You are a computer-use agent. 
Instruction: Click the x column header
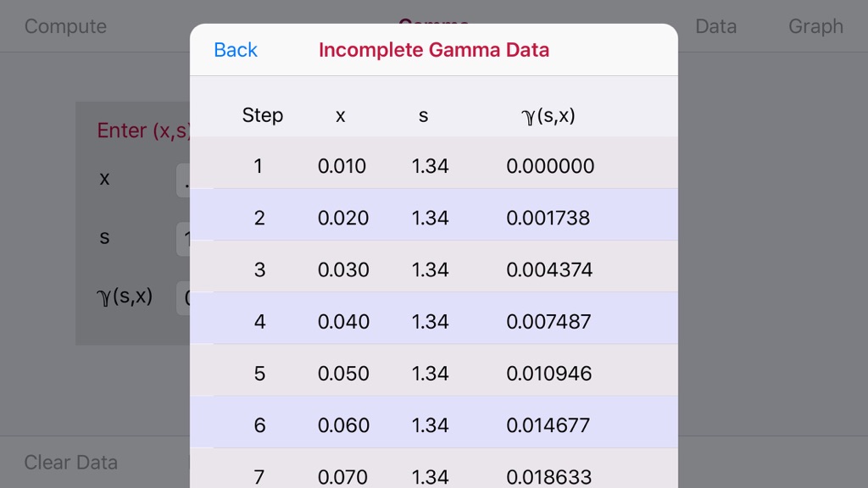point(341,115)
